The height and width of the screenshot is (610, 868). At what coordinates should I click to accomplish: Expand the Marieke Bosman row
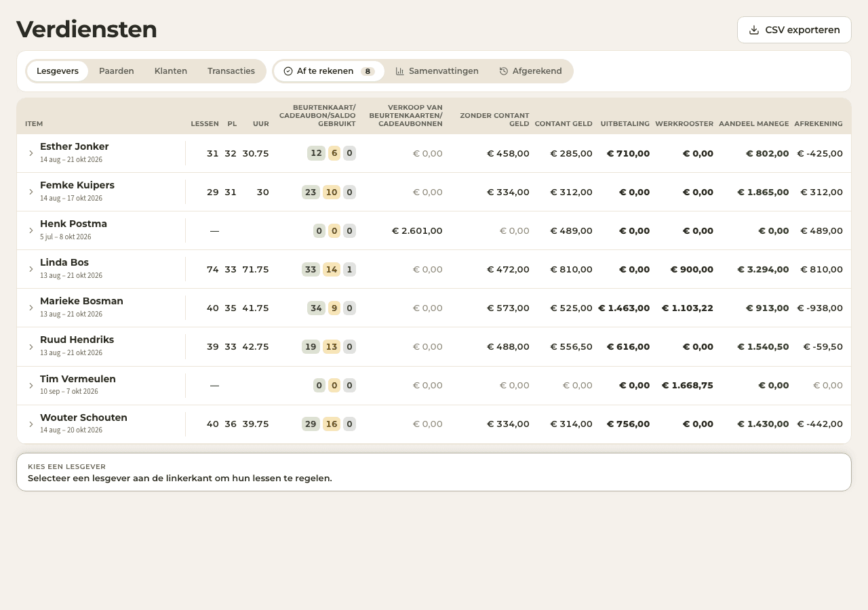[31, 308]
